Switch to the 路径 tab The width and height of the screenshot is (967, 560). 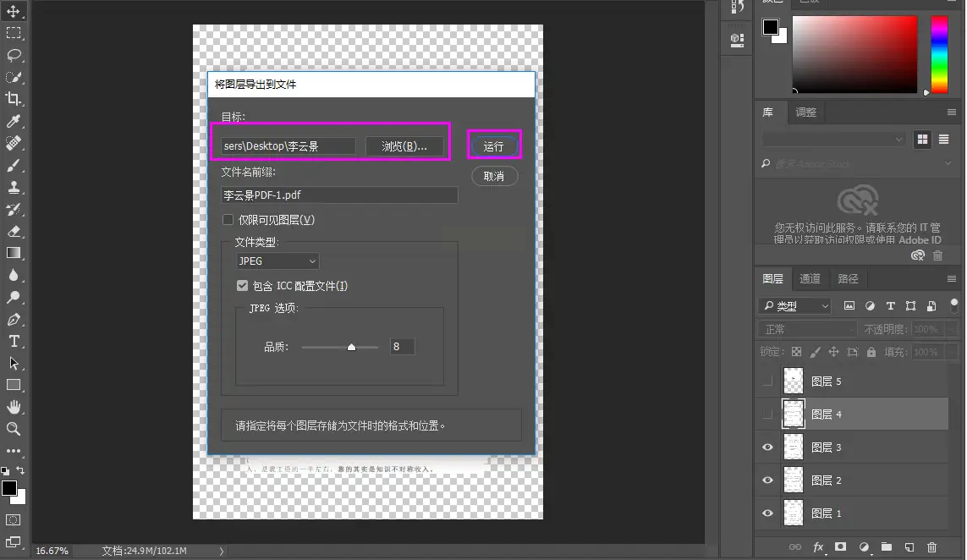point(848,279)
